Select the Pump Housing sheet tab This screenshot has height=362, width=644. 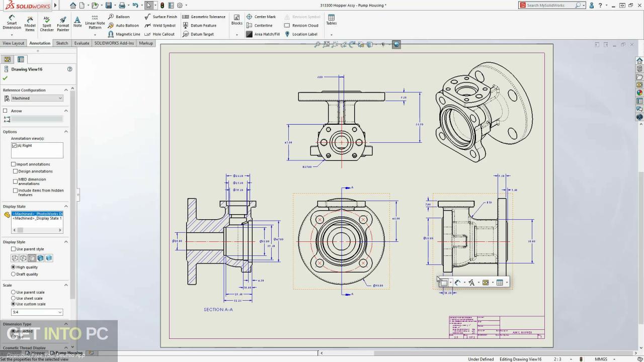click(67, 353)
